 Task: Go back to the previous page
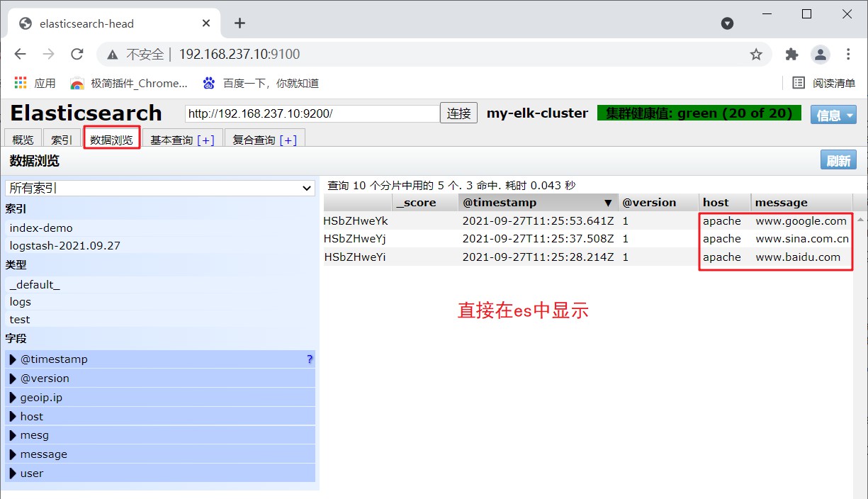pos(20,55)
